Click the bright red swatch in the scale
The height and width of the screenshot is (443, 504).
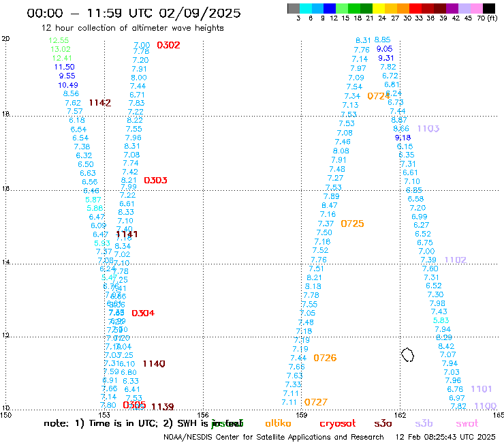coord(415,8)
